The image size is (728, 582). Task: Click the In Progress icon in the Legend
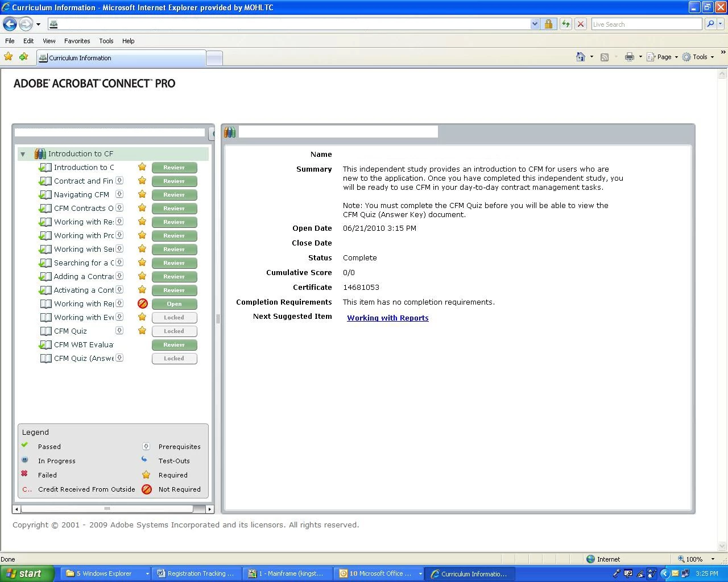[24, 460]
